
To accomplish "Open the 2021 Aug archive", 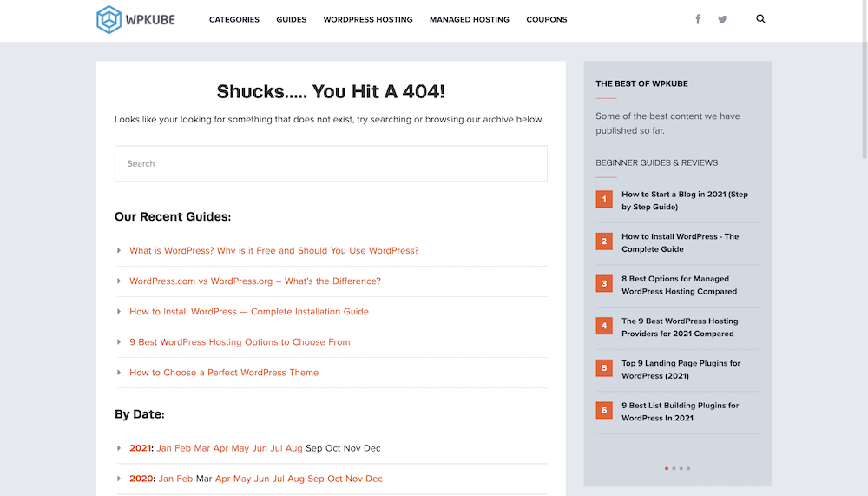I will (294, 447).
